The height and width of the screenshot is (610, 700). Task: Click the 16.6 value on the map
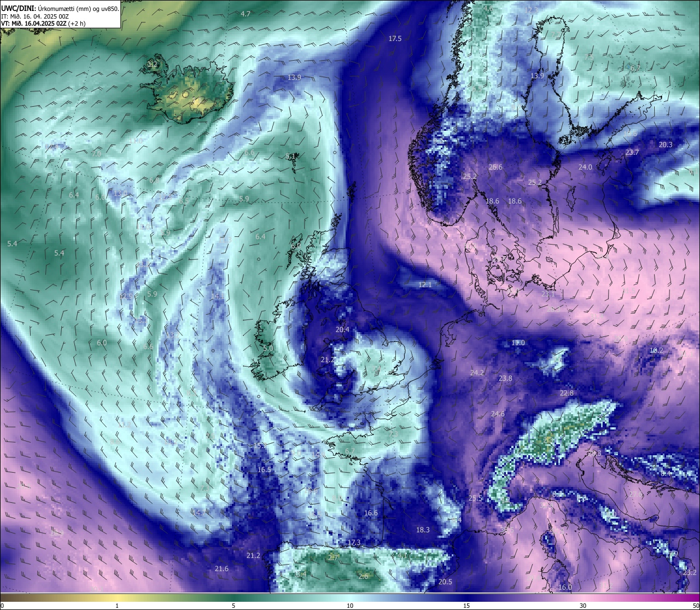tap(371, 513)
